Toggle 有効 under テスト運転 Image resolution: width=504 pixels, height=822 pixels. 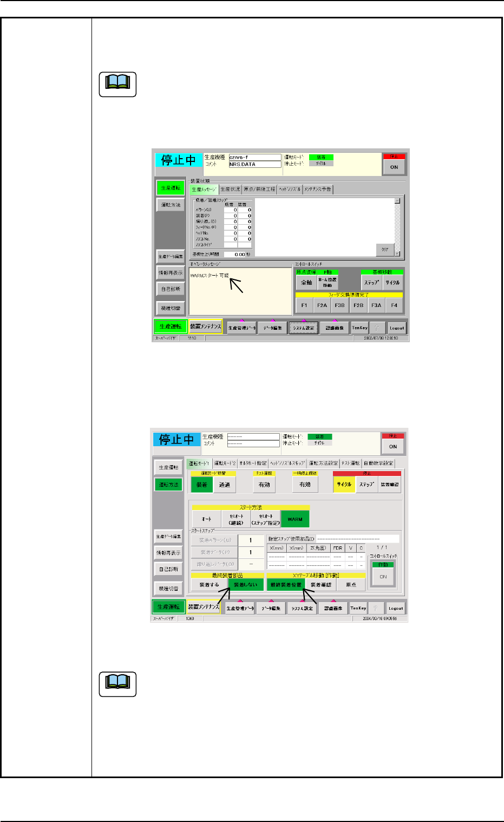pyautogui.click(x=264, y=485)
